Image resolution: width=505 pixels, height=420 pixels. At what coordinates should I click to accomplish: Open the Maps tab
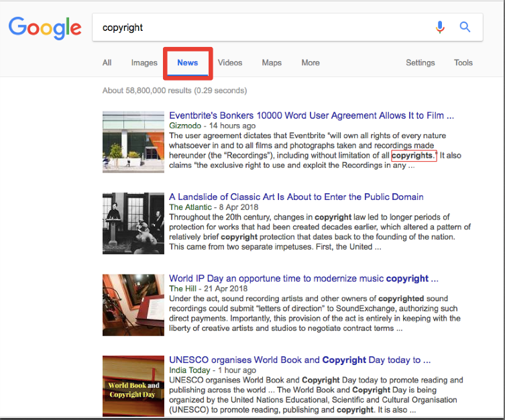point(272,63)
